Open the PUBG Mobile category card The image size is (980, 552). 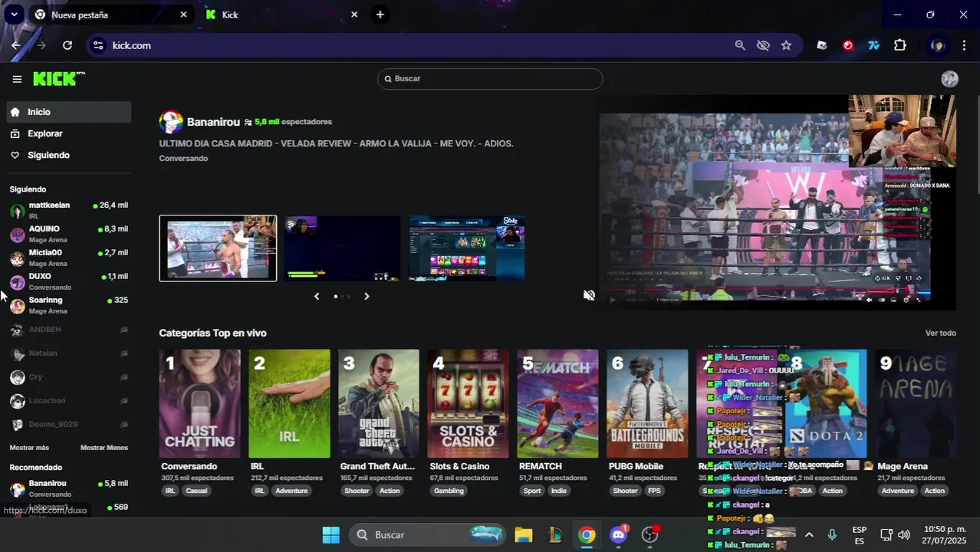(x=647, y=404)
